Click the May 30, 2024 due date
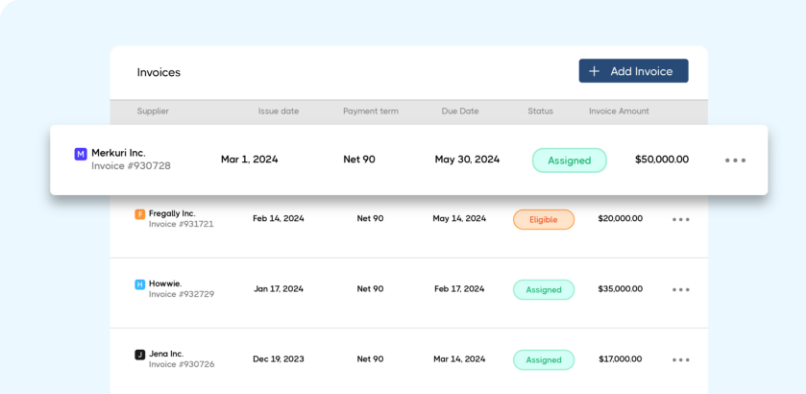The height and width of the screenshot is (394, 806). pos(467,160)
